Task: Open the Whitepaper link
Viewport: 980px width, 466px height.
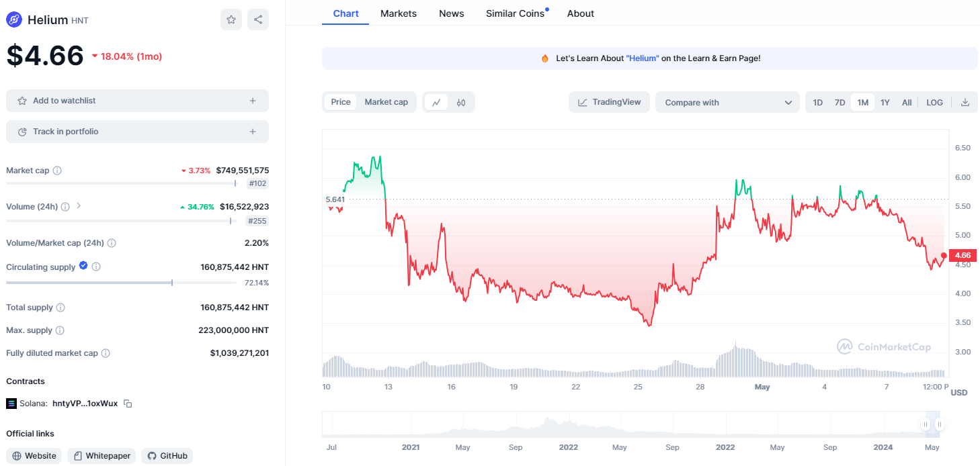Action: pyautogui.click(x=101, y=456)
